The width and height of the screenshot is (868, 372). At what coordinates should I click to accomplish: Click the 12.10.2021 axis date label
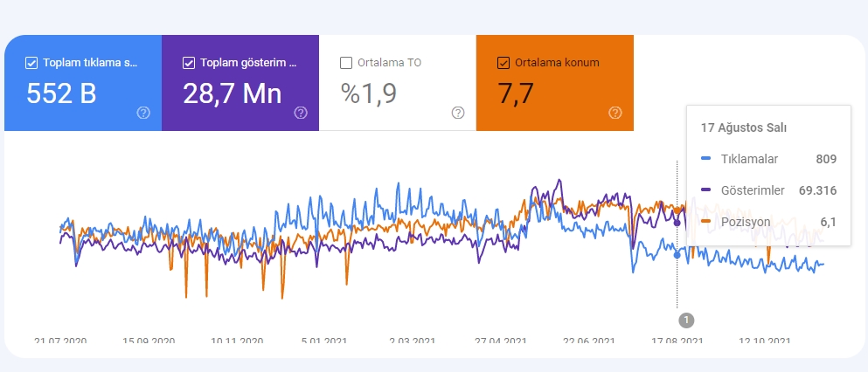(x=765, y=341)
